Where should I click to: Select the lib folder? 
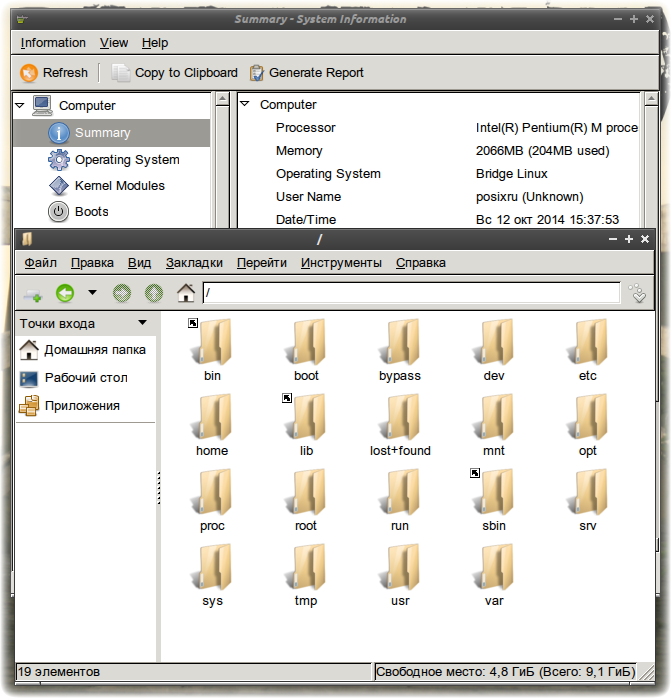306,425
